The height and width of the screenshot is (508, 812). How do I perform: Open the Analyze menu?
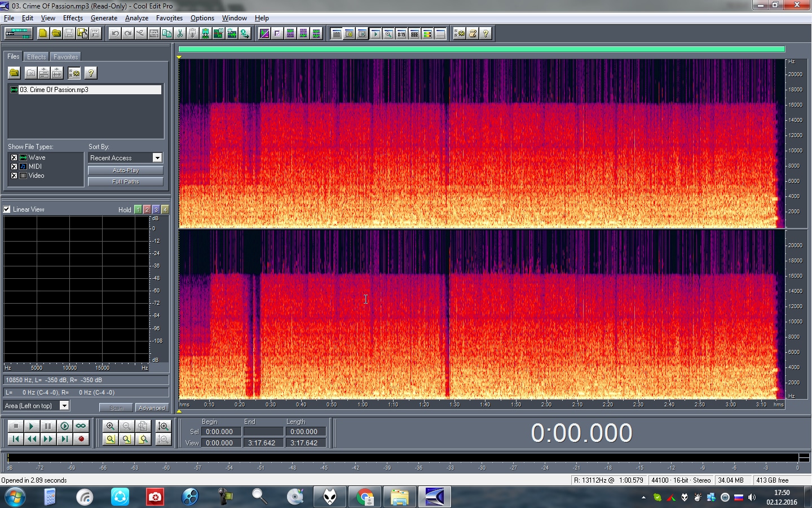(136, 18)
